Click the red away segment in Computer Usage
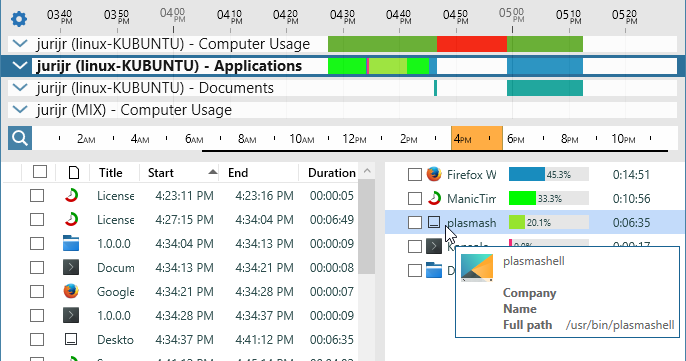The image size is (686, 361). point(472,44)
